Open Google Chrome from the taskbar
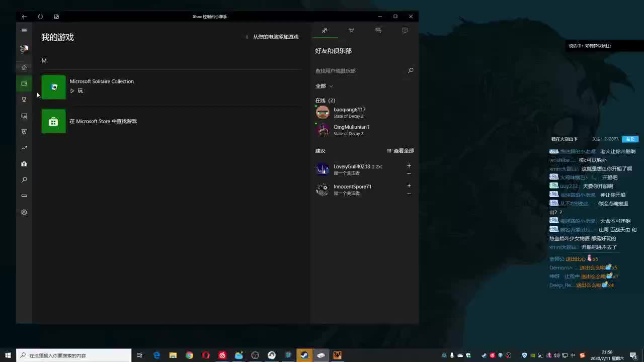Image resolution: width=644 pixels, height=362 pixels. click(x=189, y=355)
